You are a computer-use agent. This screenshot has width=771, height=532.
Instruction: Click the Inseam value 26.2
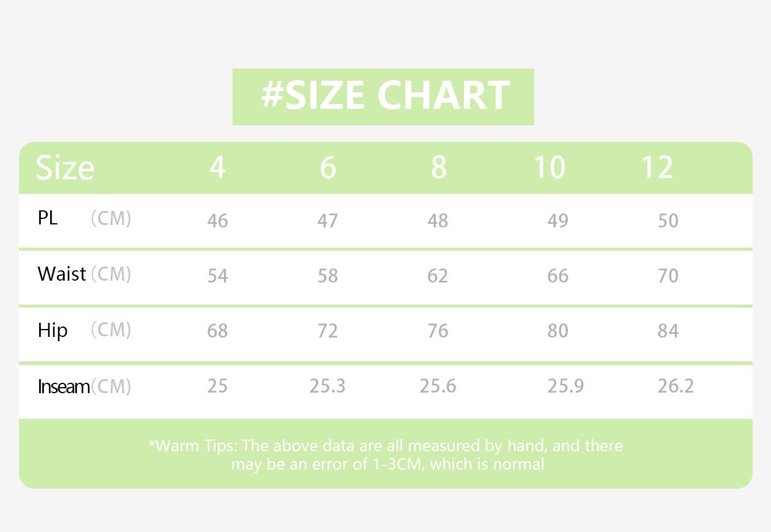[x=676, y=386]
